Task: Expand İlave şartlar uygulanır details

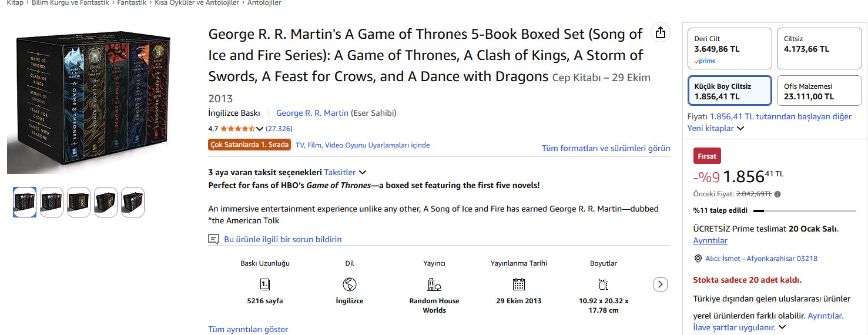Action: point(739,327)
